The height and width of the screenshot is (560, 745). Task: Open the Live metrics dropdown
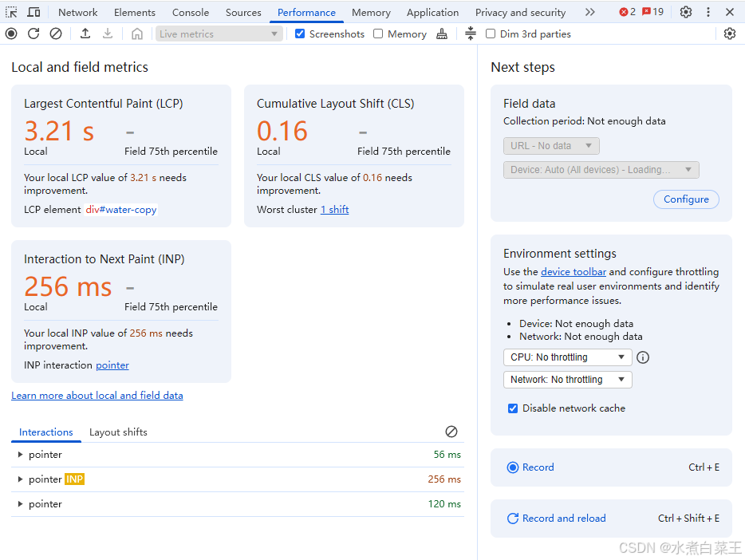point(219,34)
